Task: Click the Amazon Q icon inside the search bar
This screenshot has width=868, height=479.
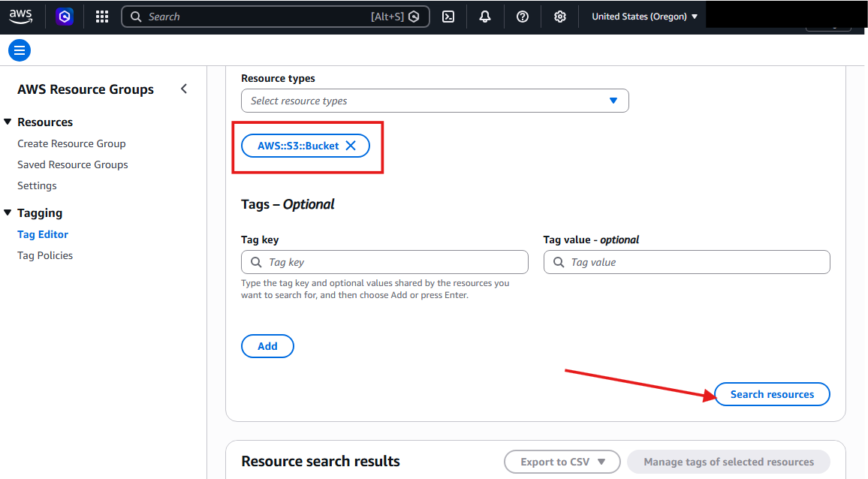Action: 414,17
